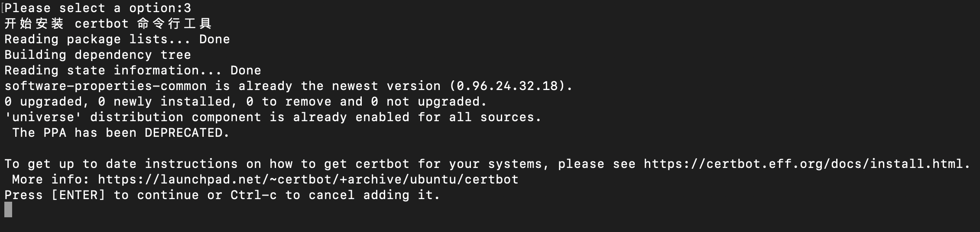The width and height of the screenshot is (980, 232).
Task: Select the Chinese certbot install message line
Action: (107, 24)
